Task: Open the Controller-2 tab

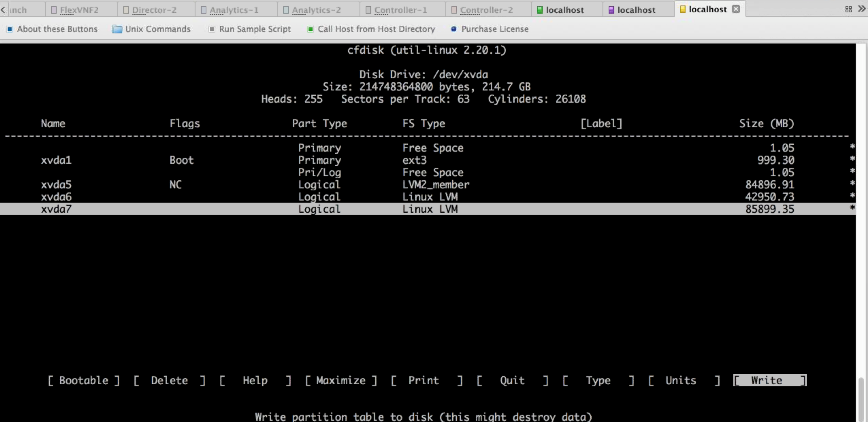Action: click(486, 10)
